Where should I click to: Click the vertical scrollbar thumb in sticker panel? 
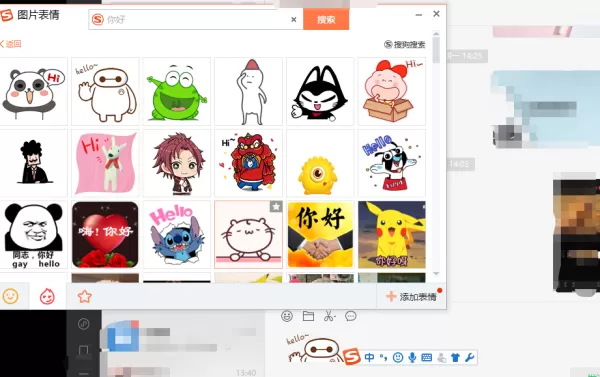click(436, 50)
